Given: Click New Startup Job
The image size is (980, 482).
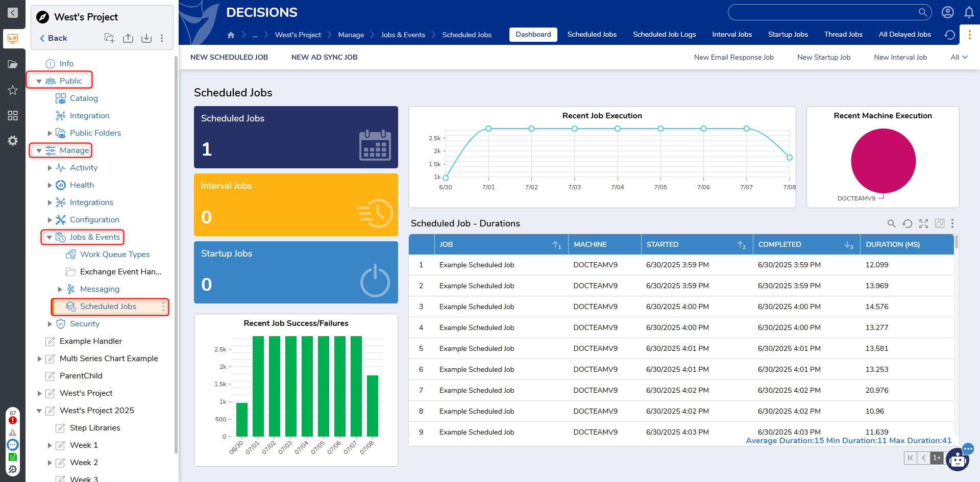Looking at the screenshot, I should pos(824,57).
